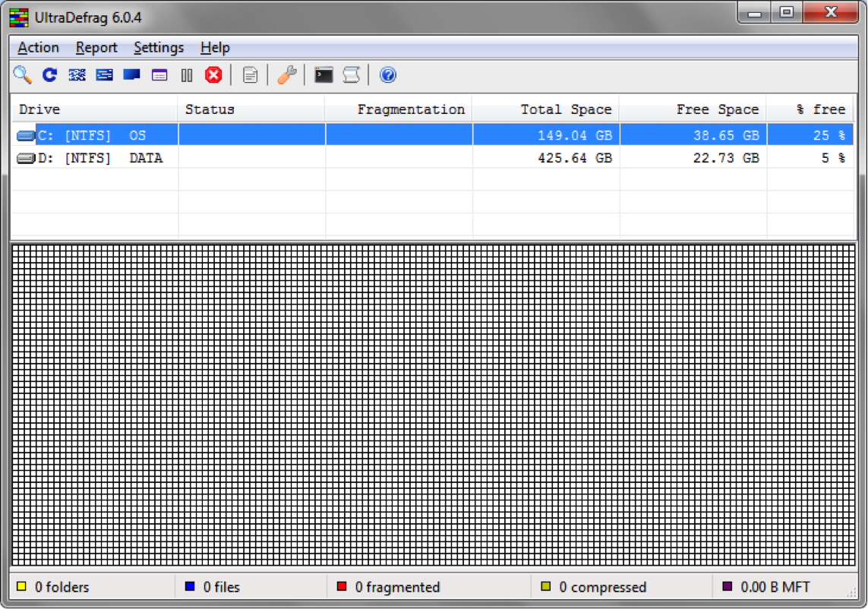The height and width of the screenshot is (609, 868).
Task: Click the Analyze magnifying glass icon
Action: pyautogui.click(x=23, y=74)
